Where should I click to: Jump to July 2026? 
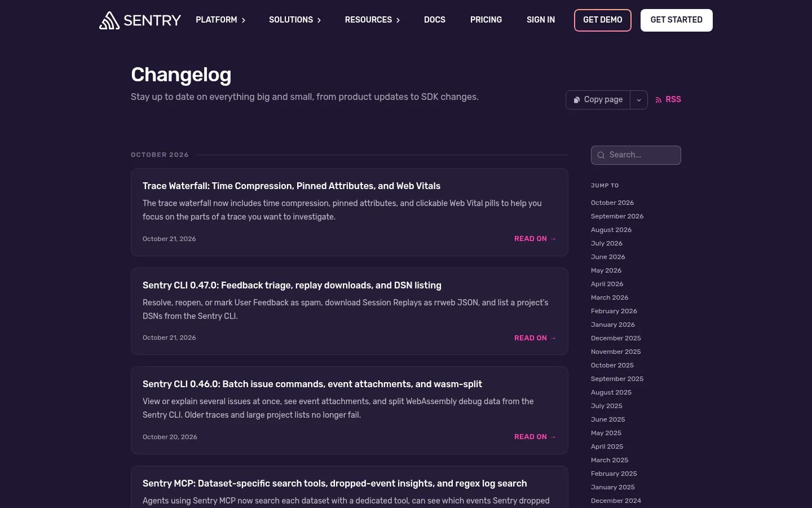607,243
